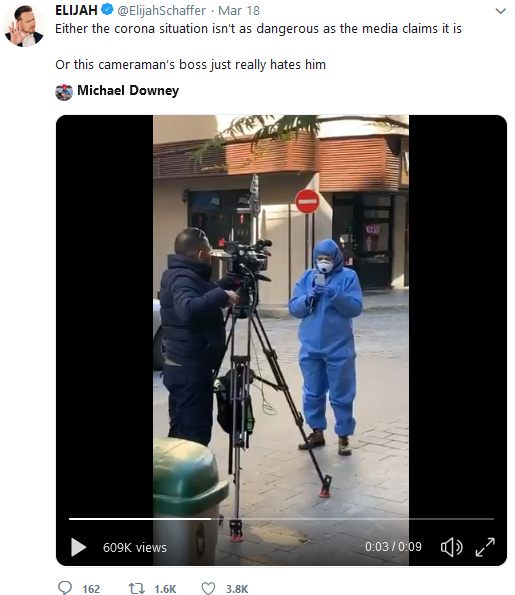Seek on the video progress bar
The image size is (515, 595).
[281, 518]
